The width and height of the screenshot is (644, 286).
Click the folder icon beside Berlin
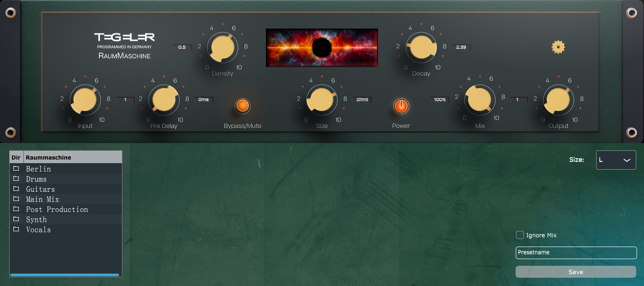point(16,168)
